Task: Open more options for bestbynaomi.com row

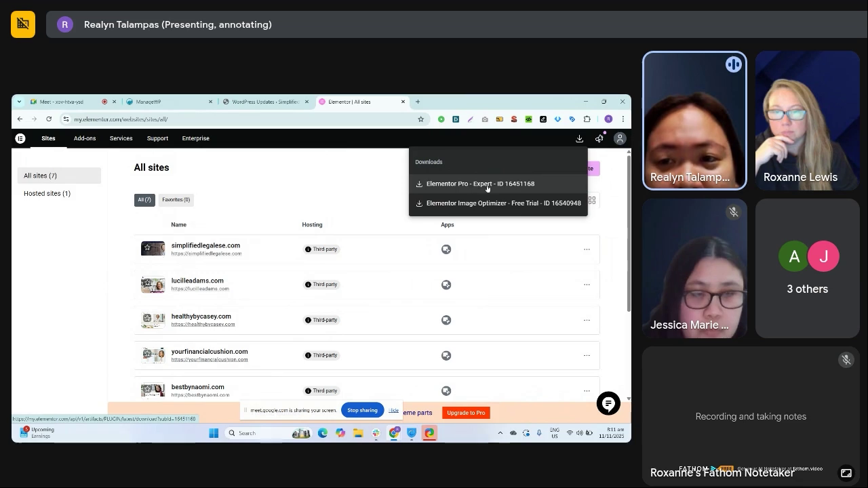Action: (x=587, y=390)
